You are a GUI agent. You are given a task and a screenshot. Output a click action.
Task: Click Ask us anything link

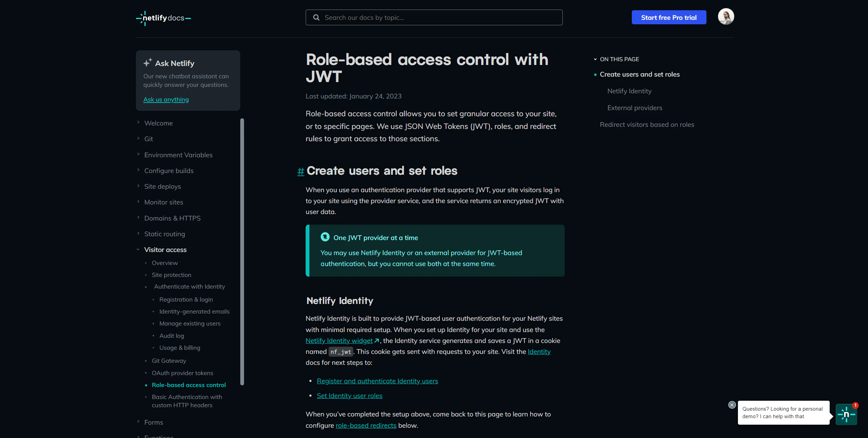pyautogui.click(x=166, y=99)
